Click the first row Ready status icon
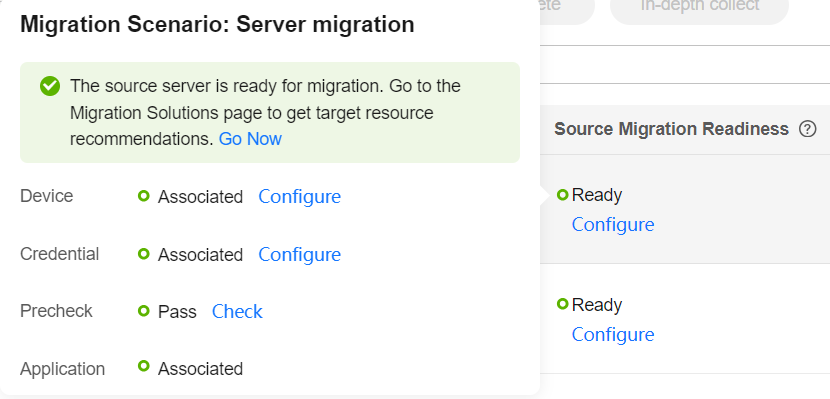830x399 pixels. pyautogui.click(x=563, y=195)
